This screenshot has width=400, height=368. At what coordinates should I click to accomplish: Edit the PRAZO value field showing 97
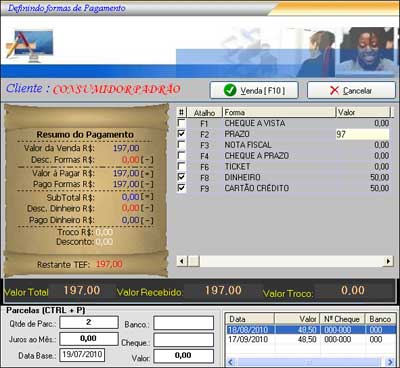click(362, 134)
